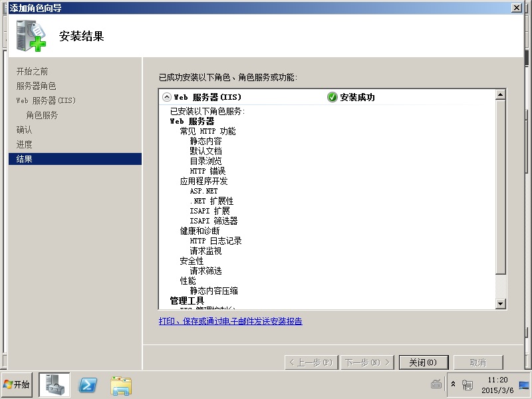Launch PowerShell from the taskbar
The width and height of the screenshot is (532, 399).
coord(88,385)
